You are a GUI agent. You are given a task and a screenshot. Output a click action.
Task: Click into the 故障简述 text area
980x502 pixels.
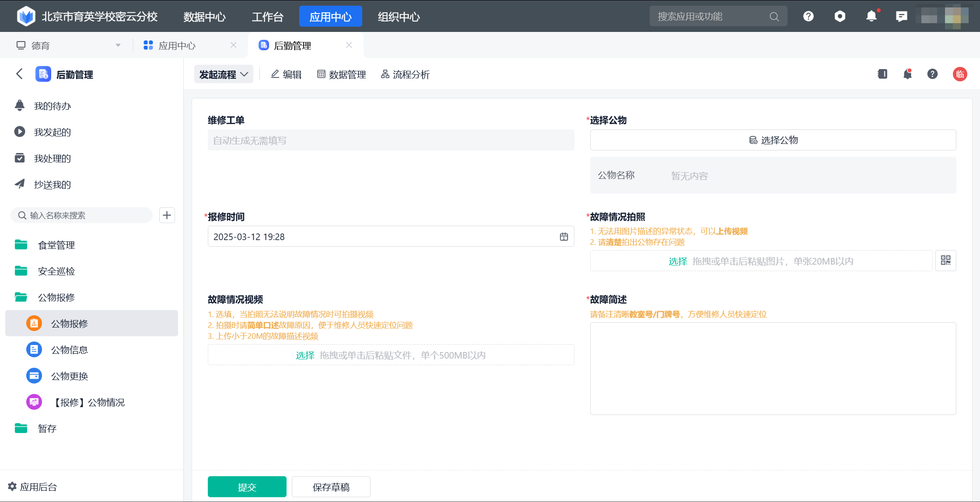(x=773, y=368)
